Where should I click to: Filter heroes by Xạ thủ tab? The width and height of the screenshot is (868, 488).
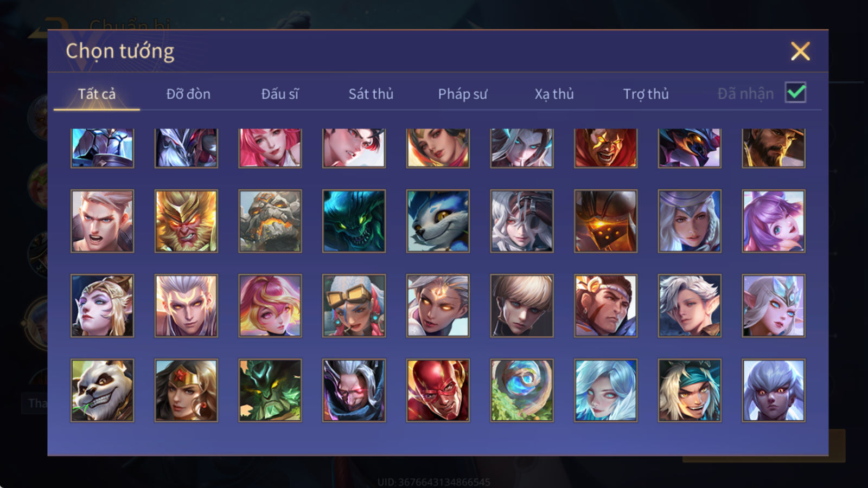[554, 94]
